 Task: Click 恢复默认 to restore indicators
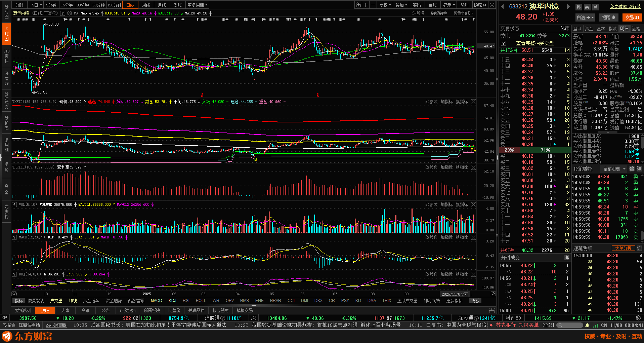(36, 301)
